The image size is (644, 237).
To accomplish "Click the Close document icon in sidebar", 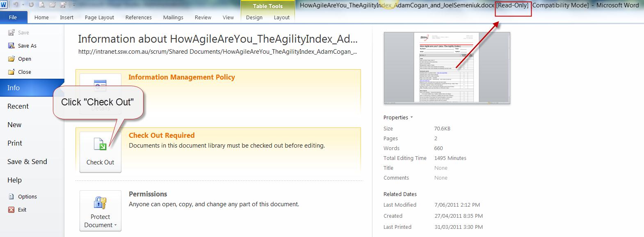I will (11, 72).
